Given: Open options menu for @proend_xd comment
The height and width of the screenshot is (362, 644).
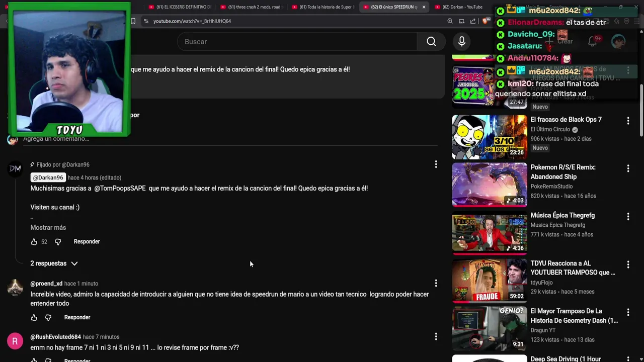Looking at the screenshot, I should (436, 284).
